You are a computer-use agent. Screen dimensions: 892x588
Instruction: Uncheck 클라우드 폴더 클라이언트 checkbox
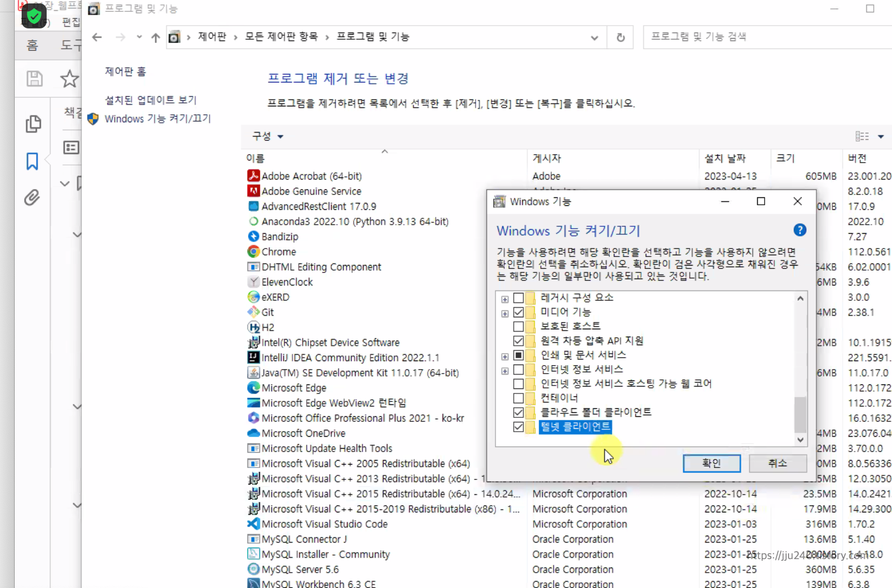(x=518, y=412)
